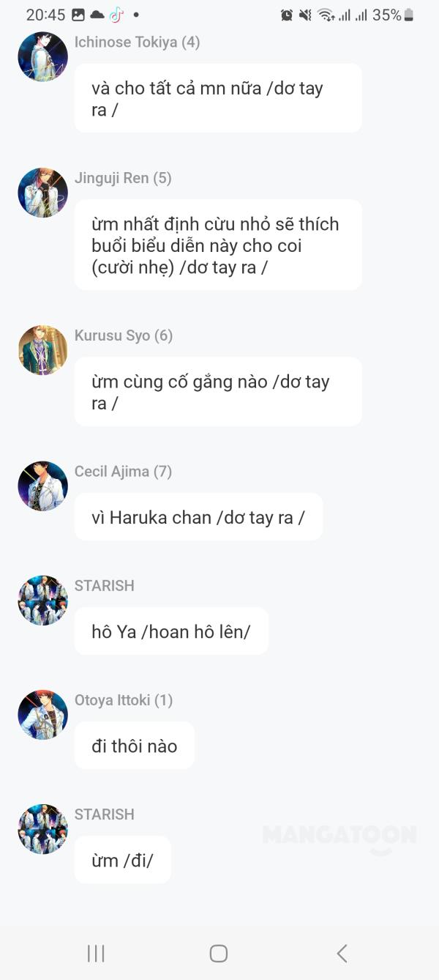Tap the Android home button icon
Screen dimensions: 439x980
(219, 953)
